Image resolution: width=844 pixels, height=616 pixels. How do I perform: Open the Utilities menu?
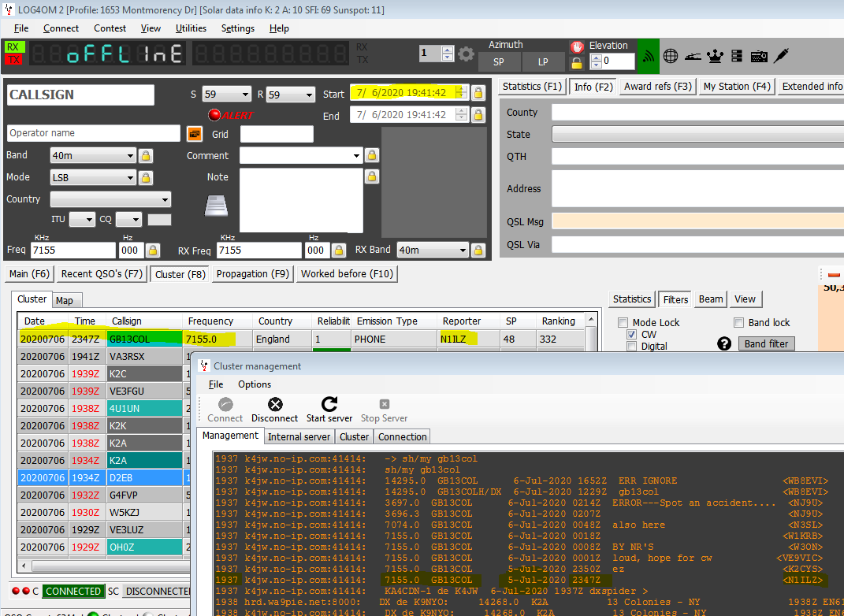191,28
